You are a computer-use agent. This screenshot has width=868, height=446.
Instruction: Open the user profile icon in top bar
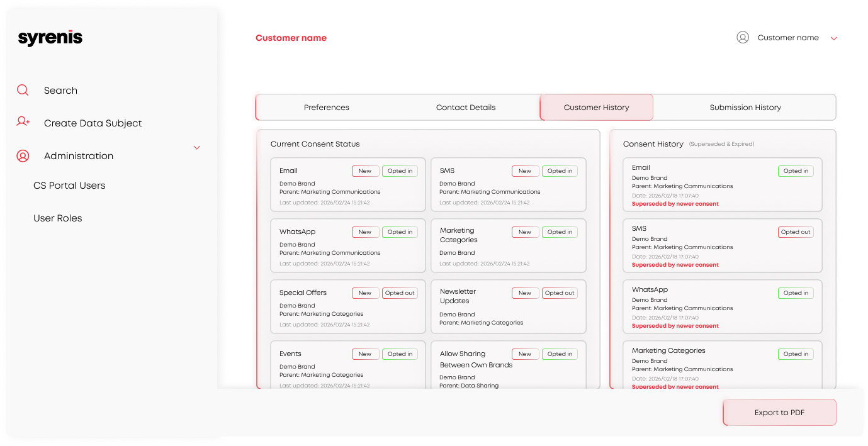click(741, 37)
